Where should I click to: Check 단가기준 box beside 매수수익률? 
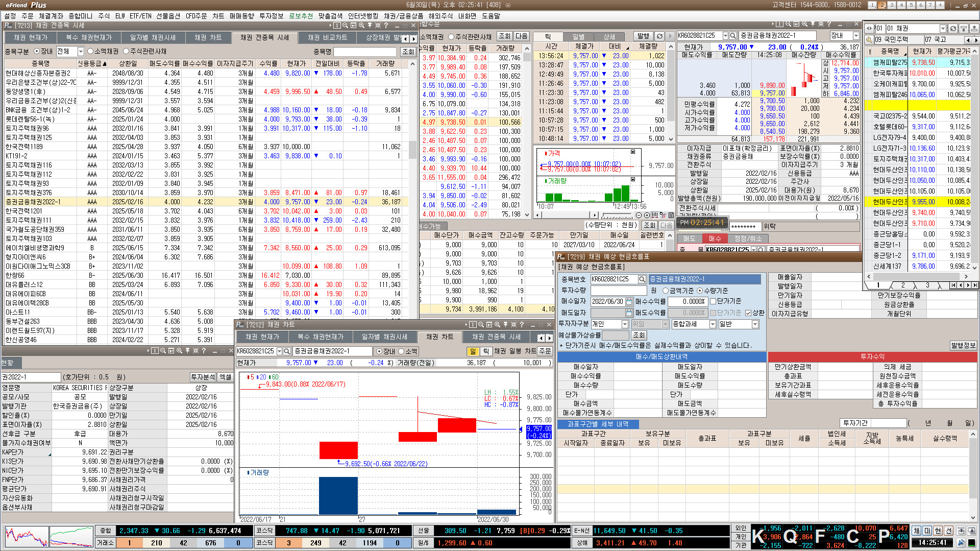(x=713, y=301)
